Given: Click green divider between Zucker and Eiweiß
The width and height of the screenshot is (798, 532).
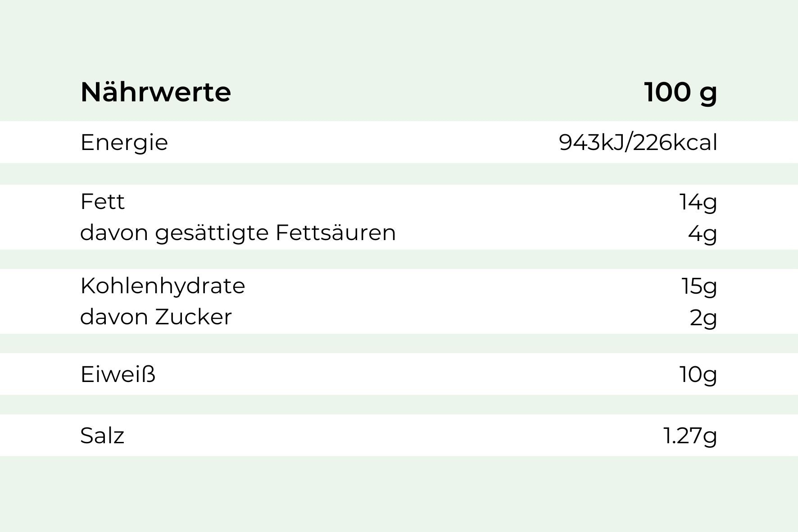Looking at the screenshot, I should (399, 343).
